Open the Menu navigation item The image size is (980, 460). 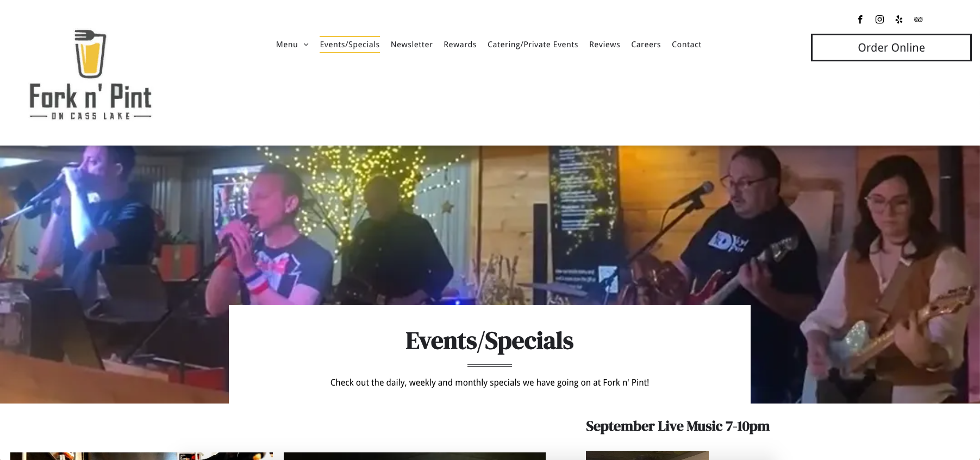[x=287, y=45]
